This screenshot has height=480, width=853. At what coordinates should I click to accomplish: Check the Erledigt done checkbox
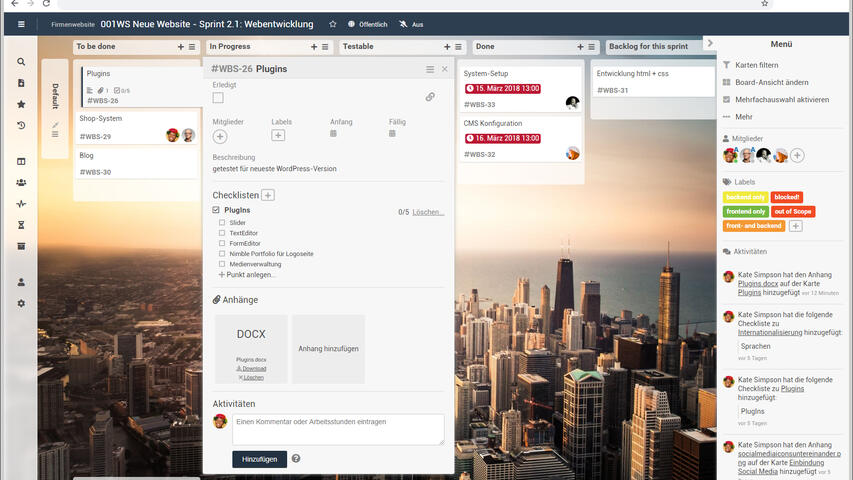pos(218,98)
